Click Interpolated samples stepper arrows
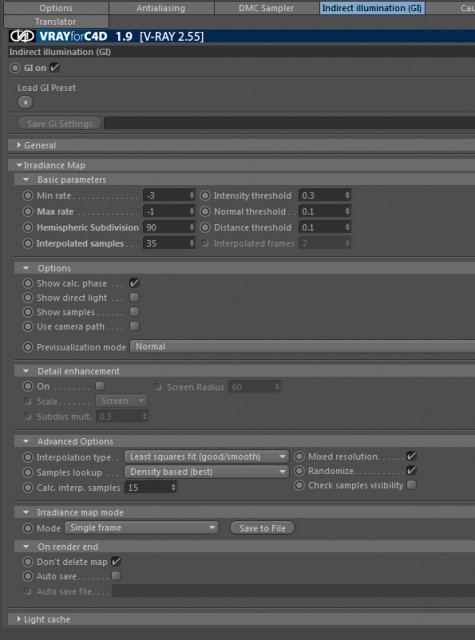The height and width of the screenshot is (640, 475). click(192, 243)
